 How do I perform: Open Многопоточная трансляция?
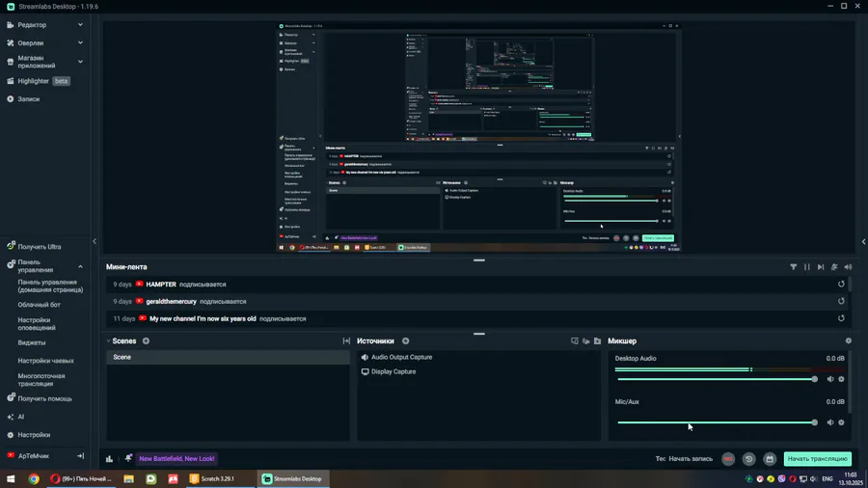click(x=41, y=380)
